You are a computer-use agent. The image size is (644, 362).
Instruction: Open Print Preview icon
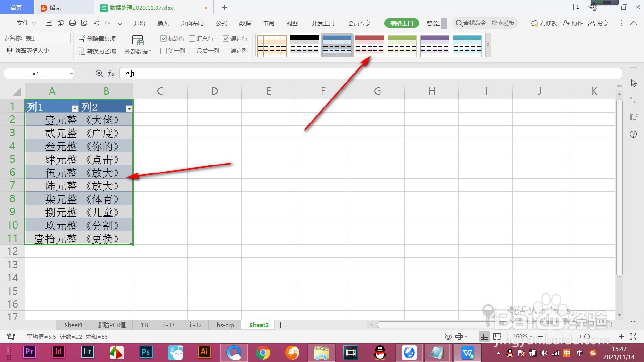84,23
